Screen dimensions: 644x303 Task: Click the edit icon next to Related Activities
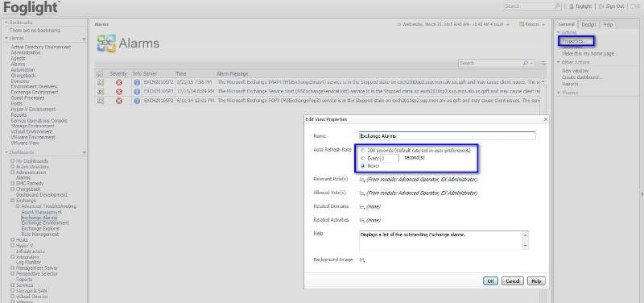tap(361, 220)
